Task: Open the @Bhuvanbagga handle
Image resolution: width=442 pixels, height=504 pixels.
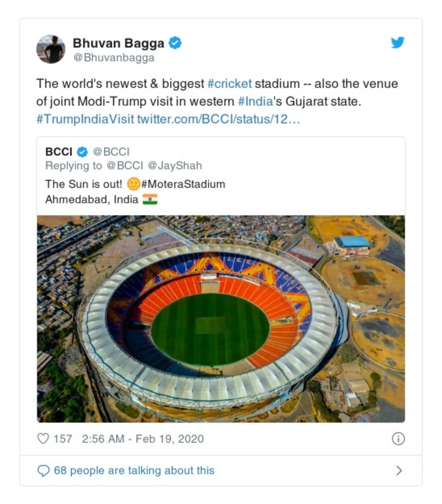Action: [x=114, y=57]
